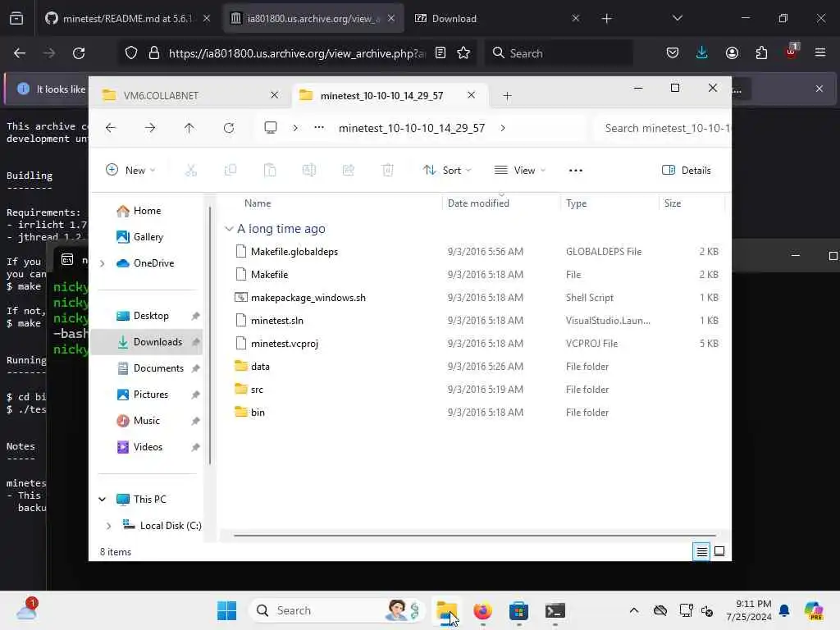Image resolution: width=840 pixels, height=630 pixels.
Task: Open Documents in the navigation pane
Action: pos(158,368)
